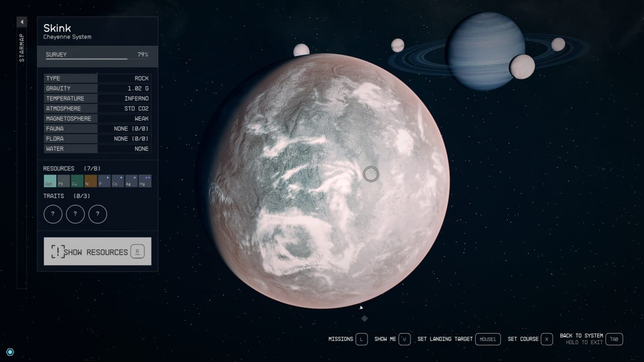Select the F fluorine resource tile

pos(104,181)
